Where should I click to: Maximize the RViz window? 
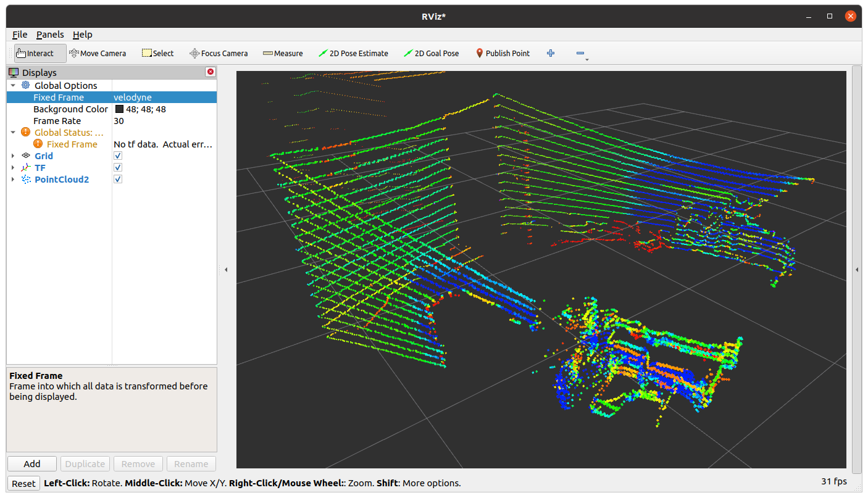click(x=830, y=16)
